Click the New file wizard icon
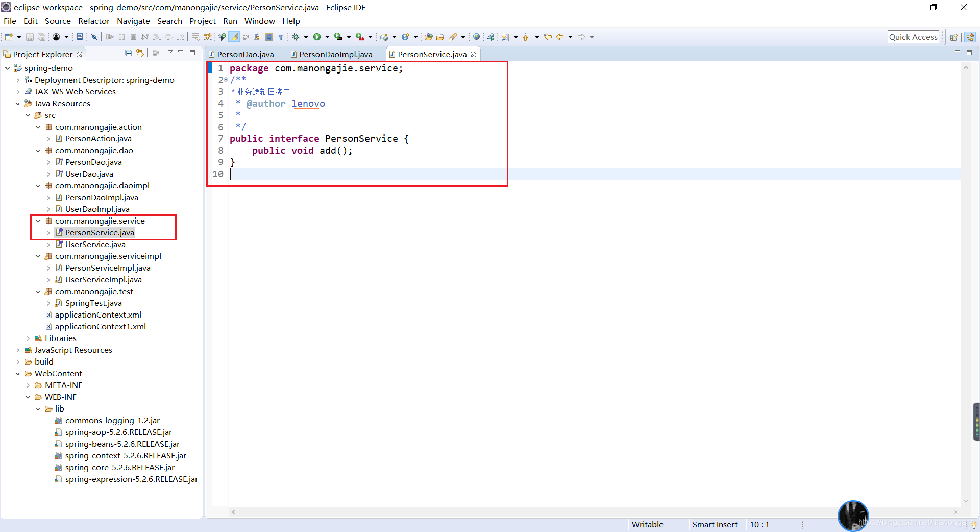The width and height of the screenshot is (980, 532). pyautogui.click(x=9, y=37)
